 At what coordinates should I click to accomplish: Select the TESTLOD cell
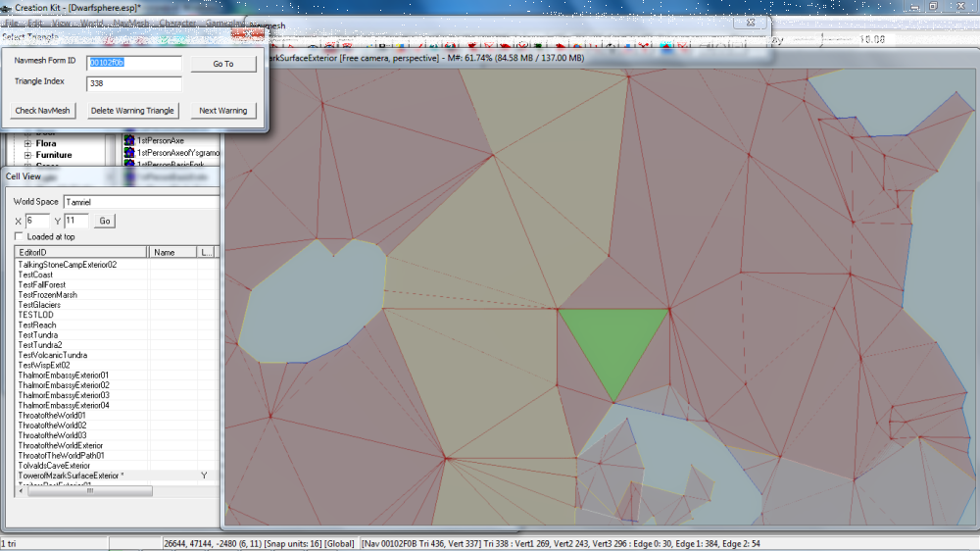(x=35, y=315)
